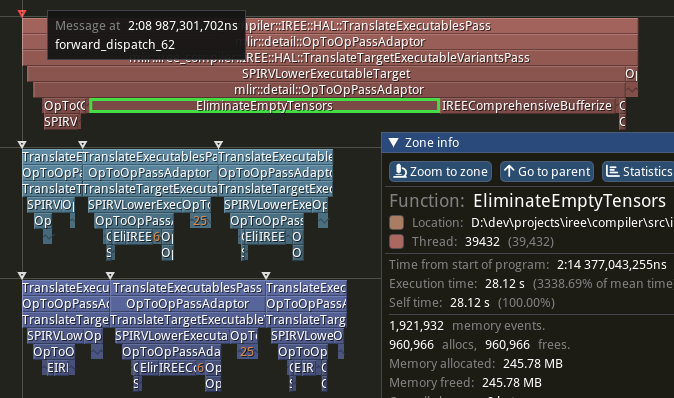Click the Zoom to zone button
The image size is (674, 398).
tap(440, 172)
